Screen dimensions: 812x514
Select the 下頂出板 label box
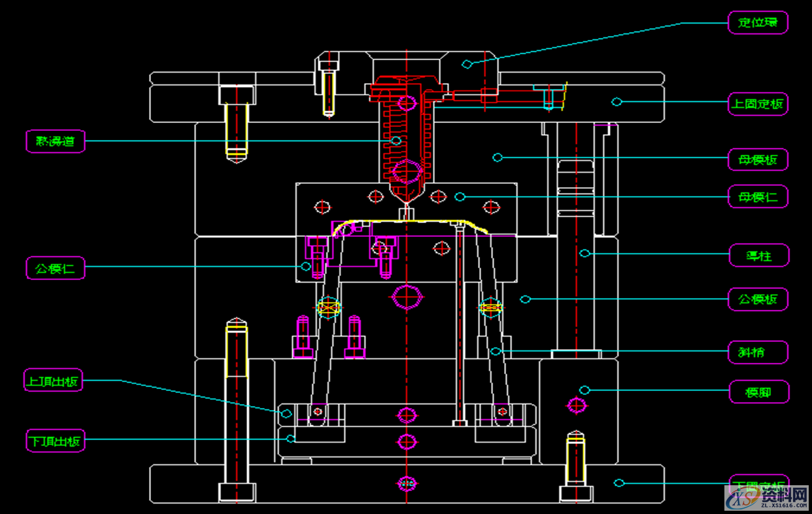coord(56,441)
